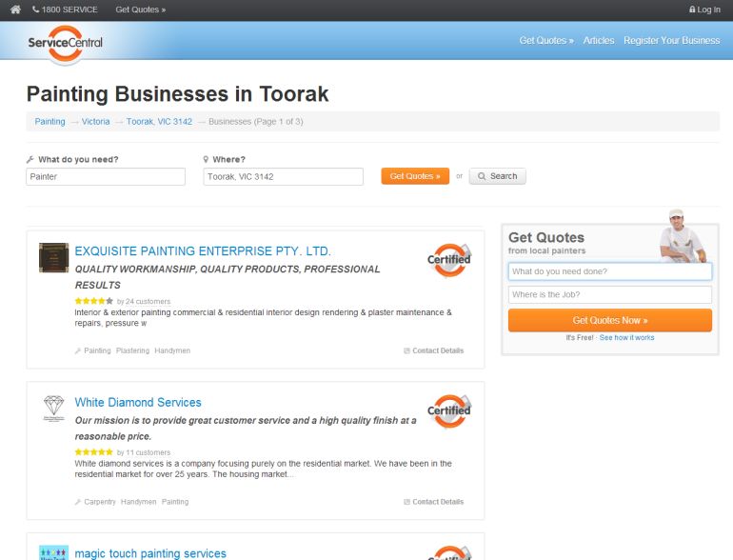This screenshot has width=733, height=560.
Task: Open EXQUISITE PAINTING ENTERPRISE PTY. LTD. listing
Action: click(203, 251)
